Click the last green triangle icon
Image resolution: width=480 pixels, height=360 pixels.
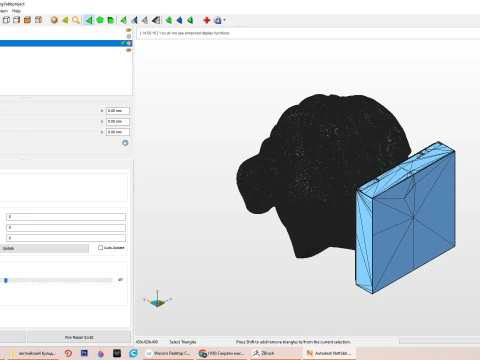click(x=190, y=20)
